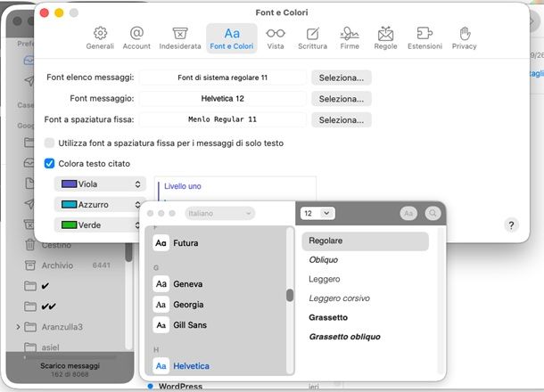544x392 pixels.
Task: Enable fixed-width font for plain text messages
Action: click(x=49, y=143)
